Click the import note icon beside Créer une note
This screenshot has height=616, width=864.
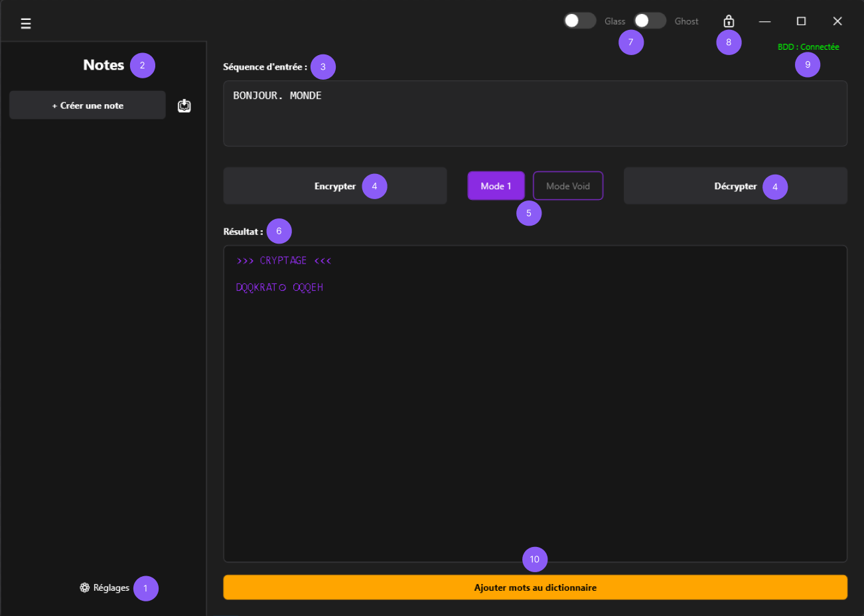pyautogui.click(x=184, y=106)
